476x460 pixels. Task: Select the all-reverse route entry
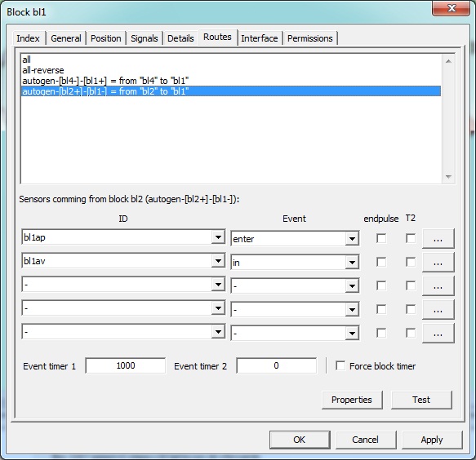click(43, 70)
